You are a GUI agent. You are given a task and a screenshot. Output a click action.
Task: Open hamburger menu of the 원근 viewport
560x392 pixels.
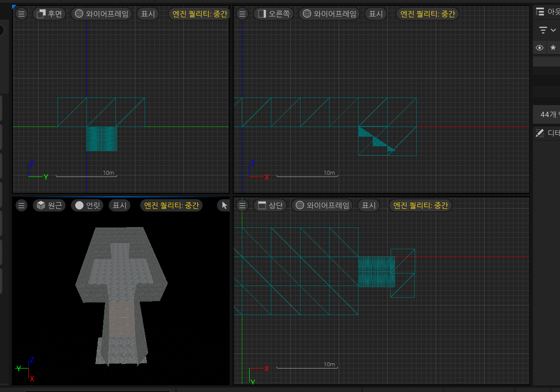coord(21,205)
